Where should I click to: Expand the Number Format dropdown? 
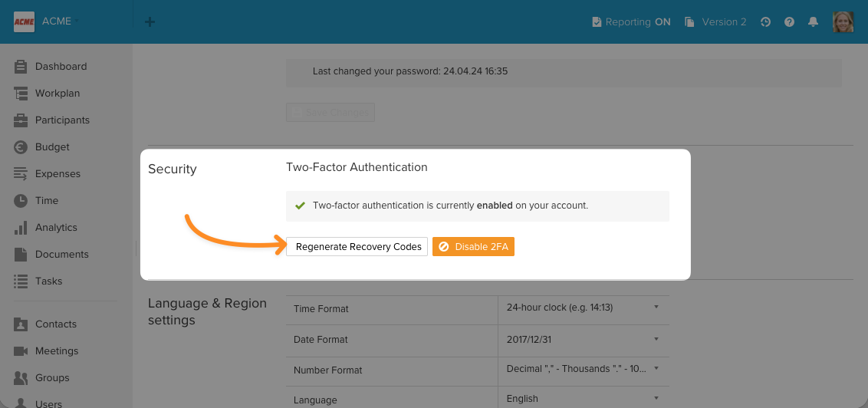click(x=584, y=369)
